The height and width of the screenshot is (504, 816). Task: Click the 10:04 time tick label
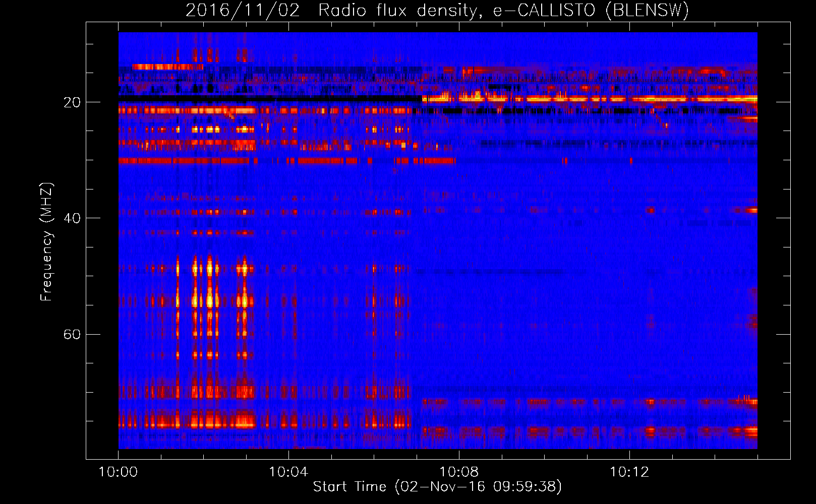point(288,472)
